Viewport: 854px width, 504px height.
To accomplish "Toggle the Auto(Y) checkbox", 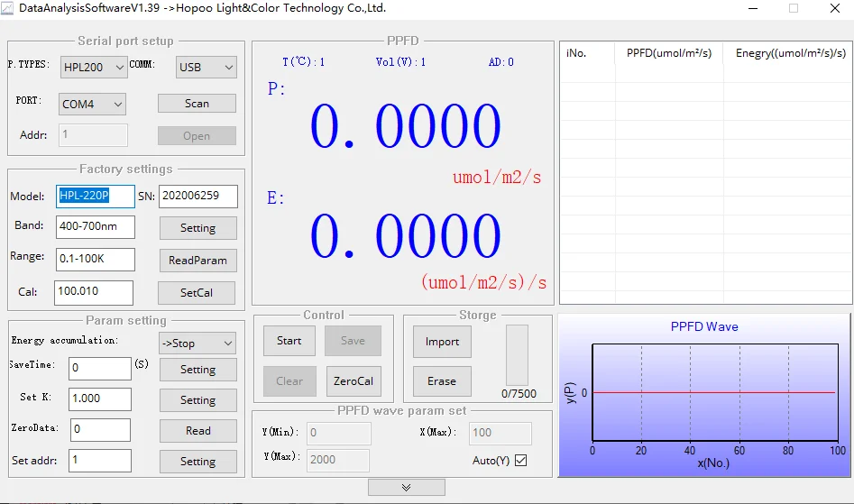I will (x=520, y=461).
